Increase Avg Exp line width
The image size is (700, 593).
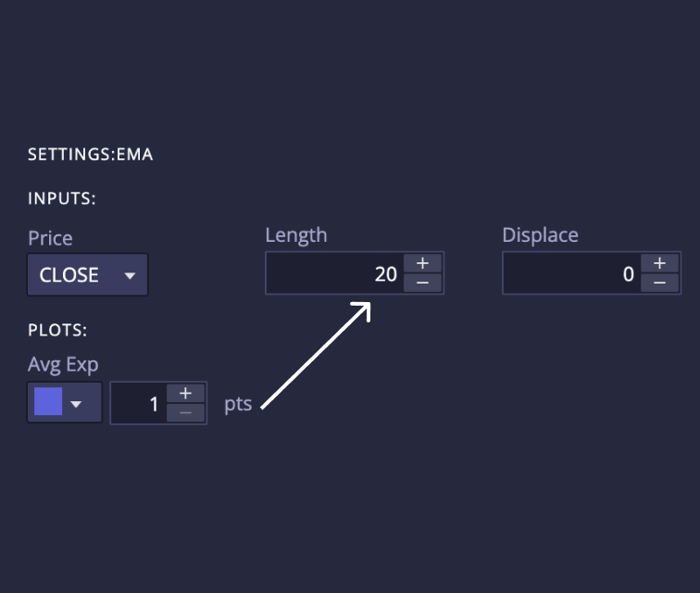pyautogui.click(x=185, y=394)
